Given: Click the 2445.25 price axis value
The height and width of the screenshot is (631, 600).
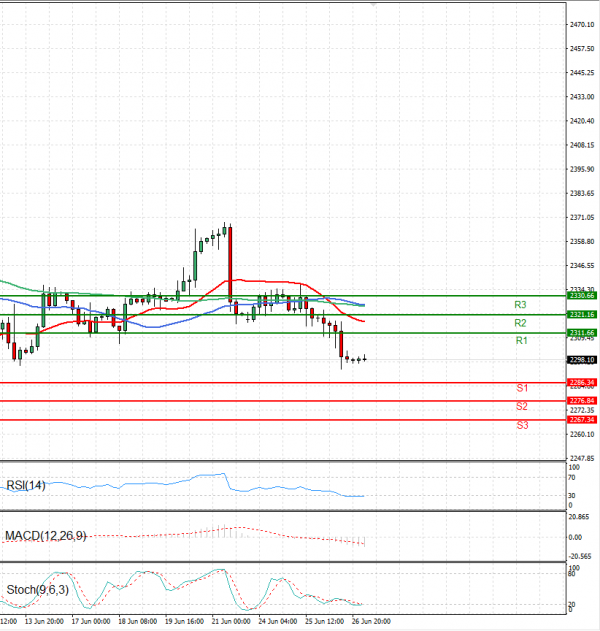Looking at the screenshot, I should tap(582, 73).
